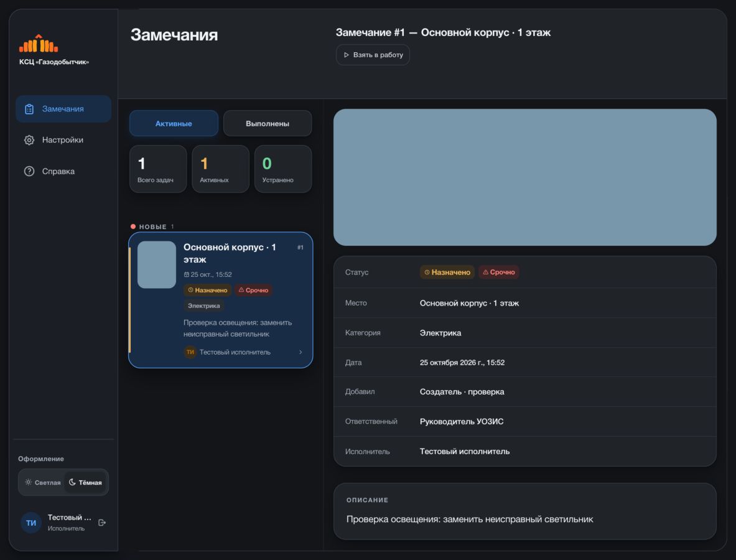736x560 pixels.
Task: Click the date 25 октября 2026 г., 15:52
Action: (462, 362)
